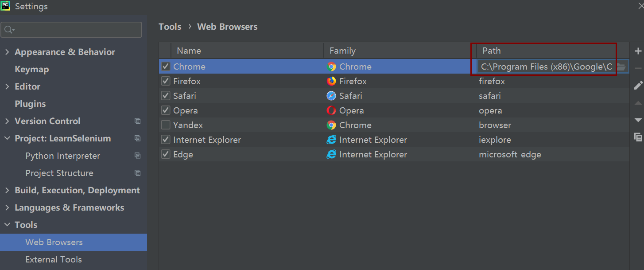644x270 pixels.
Task: Uncheck the Safari browser checkbox
Action: click(165, 95)
